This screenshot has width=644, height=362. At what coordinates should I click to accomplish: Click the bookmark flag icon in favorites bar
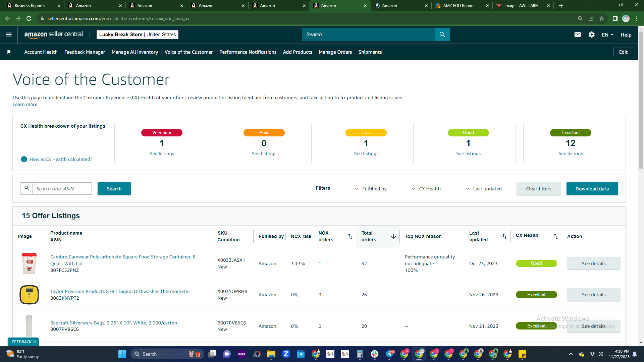[x=9, y=52]
